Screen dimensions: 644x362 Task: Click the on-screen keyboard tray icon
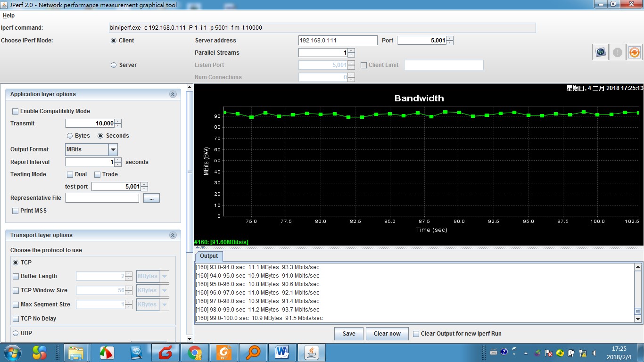(x=494, y=353)
